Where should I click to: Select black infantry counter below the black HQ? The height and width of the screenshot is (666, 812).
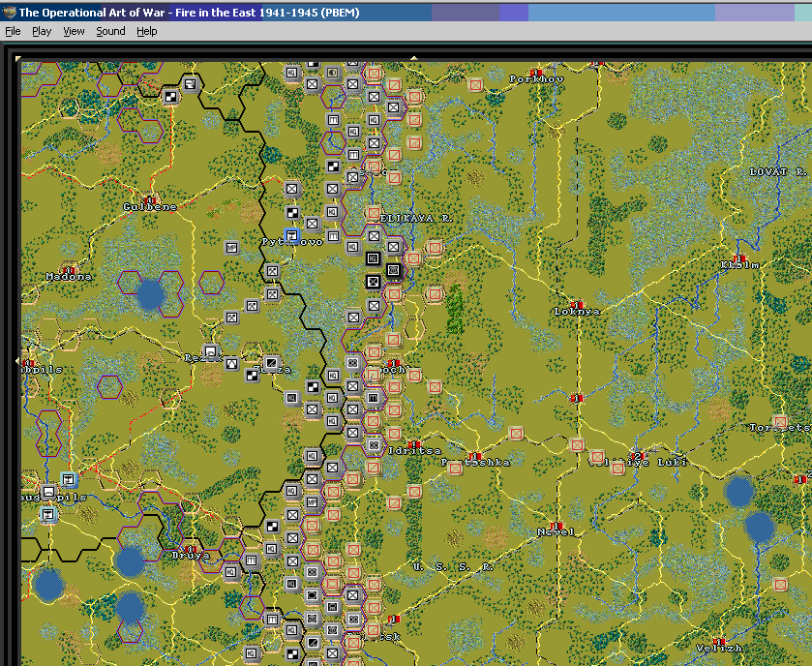[374, 282]
